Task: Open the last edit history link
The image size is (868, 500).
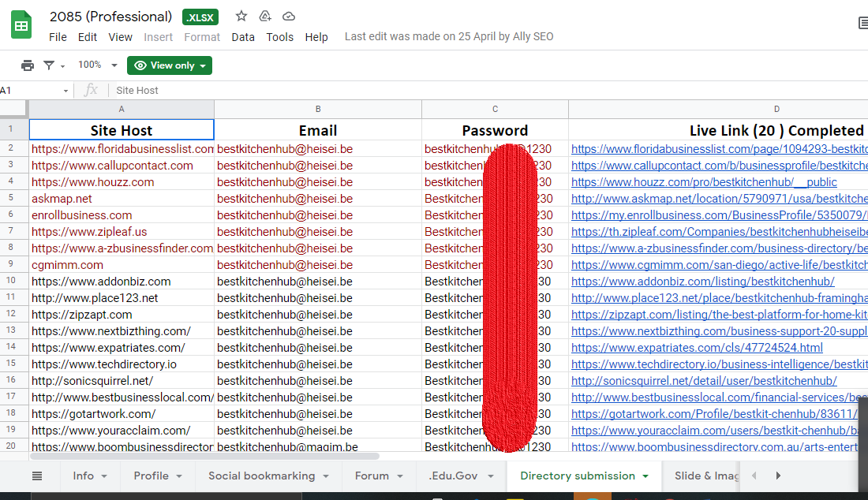Action: coord(449,37)
